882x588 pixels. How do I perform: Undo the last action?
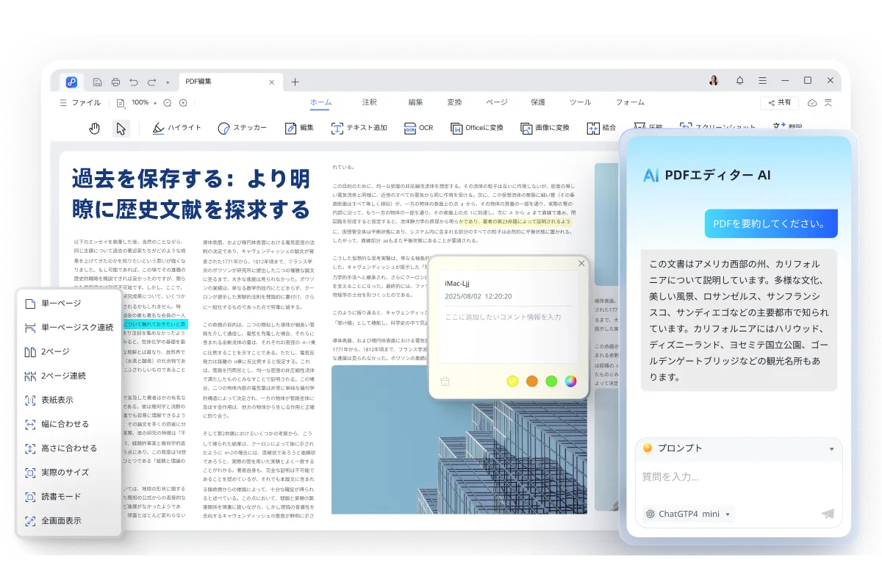point(134,82)
